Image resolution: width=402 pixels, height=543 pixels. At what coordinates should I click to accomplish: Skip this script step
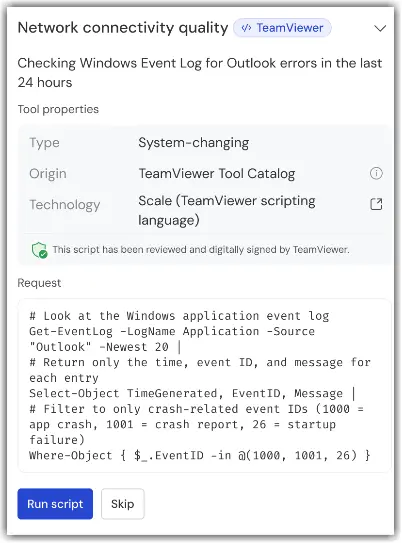[123, 504]
